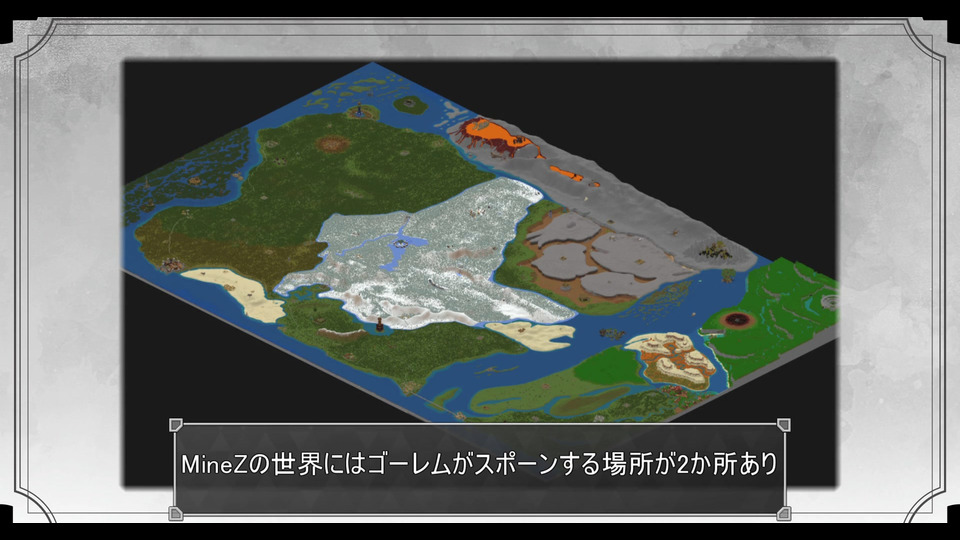Click the dark red crater on the map
960x540 pixels.
pyautogui.click(x=737, y=320)
